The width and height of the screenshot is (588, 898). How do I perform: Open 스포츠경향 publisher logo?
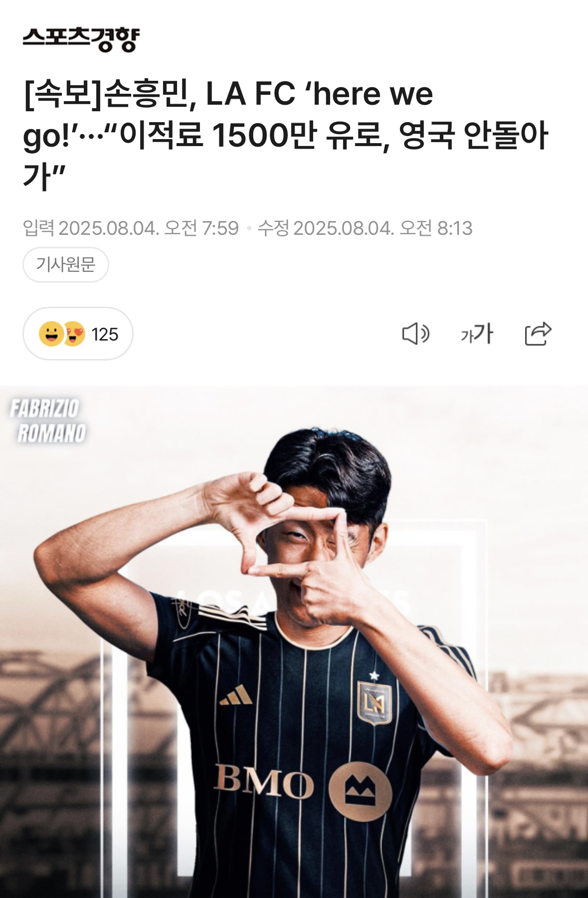click(x=81, y=39)
